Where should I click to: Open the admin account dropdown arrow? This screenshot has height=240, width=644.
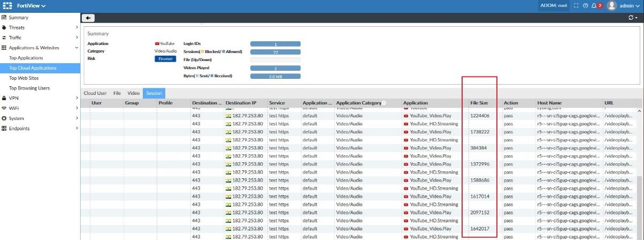click(x=638, y=6)
